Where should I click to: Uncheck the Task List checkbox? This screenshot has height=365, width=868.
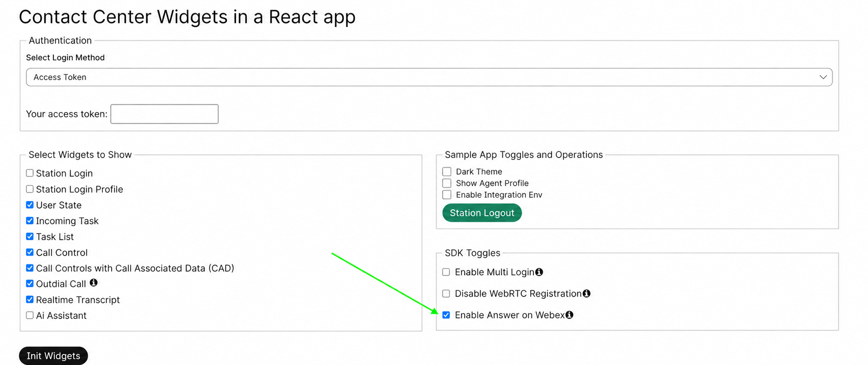(30, 237)
